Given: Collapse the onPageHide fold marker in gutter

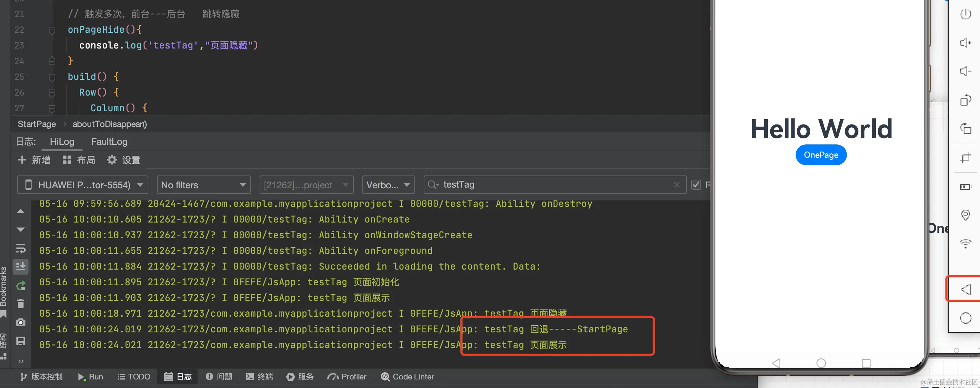Looking at the screenshot, I should pyautogui.click(x=52, y=30).
